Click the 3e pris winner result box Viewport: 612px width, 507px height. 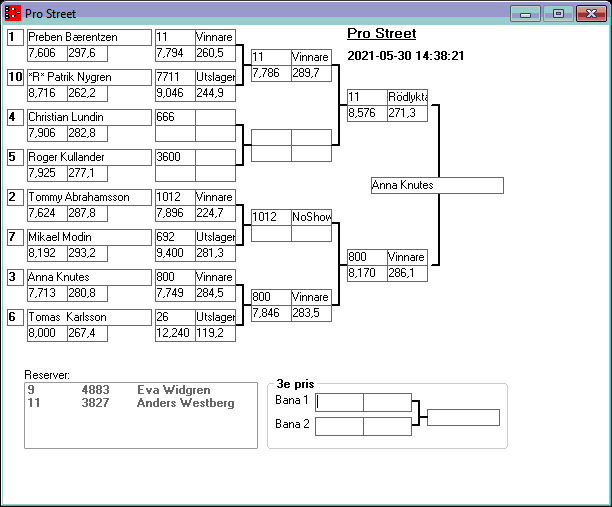pos(463,417)
